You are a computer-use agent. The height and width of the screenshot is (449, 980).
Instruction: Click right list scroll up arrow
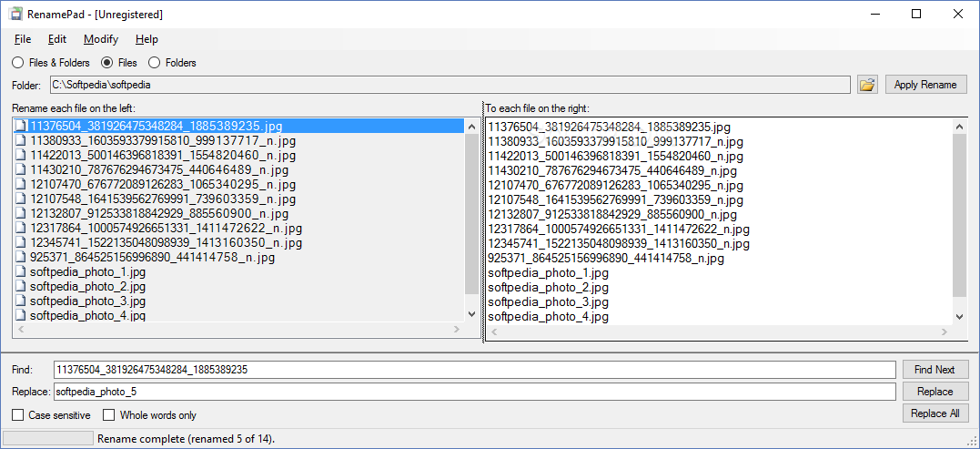tap(959, 127)
